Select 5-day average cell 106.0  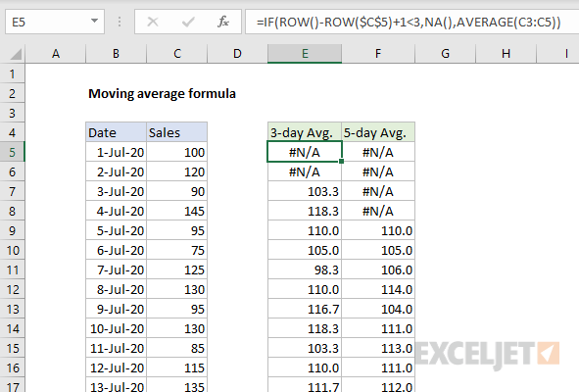pyautogui.click(x=378, y=269)
